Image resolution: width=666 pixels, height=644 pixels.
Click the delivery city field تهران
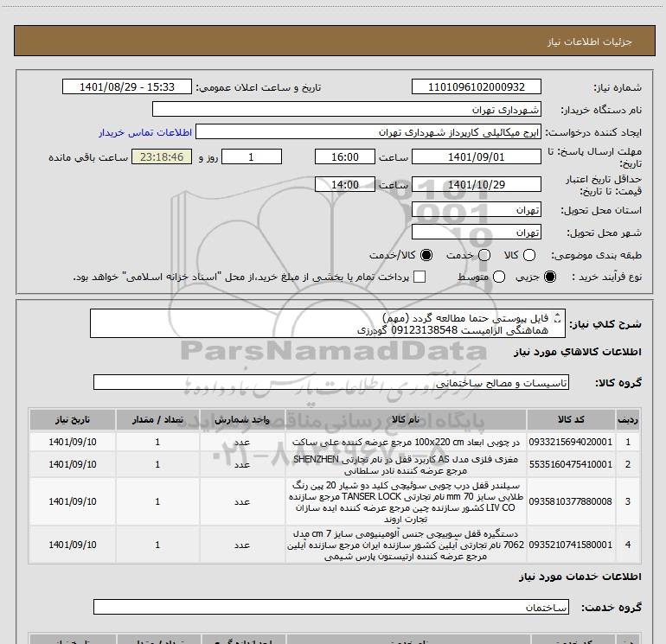[476, 232]
